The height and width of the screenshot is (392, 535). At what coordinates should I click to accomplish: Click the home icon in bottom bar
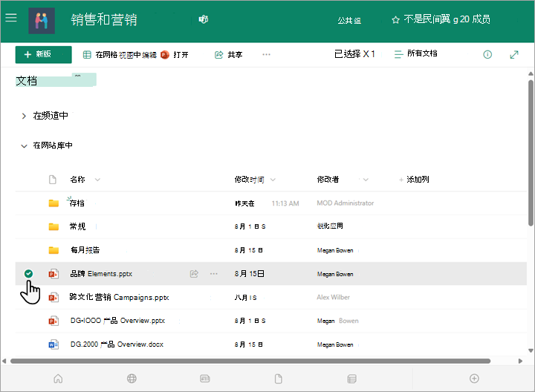click(x=58, y=379)
